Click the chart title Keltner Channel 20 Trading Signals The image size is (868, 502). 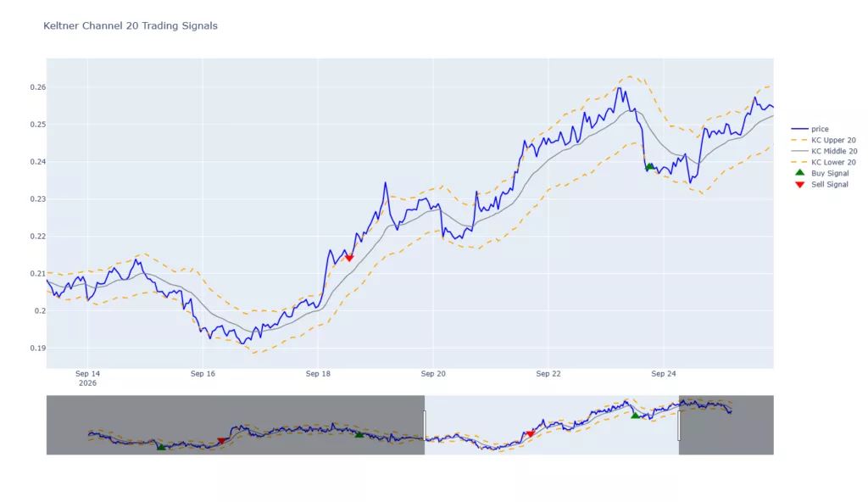tap(131, 25)
